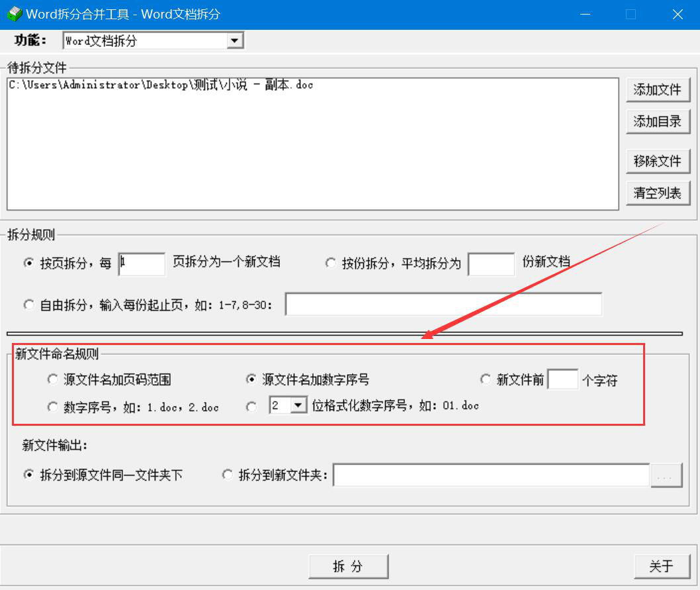Close the Word拆分合并工具 window
The image size is (700, 590).
click(x=678, y=15)
